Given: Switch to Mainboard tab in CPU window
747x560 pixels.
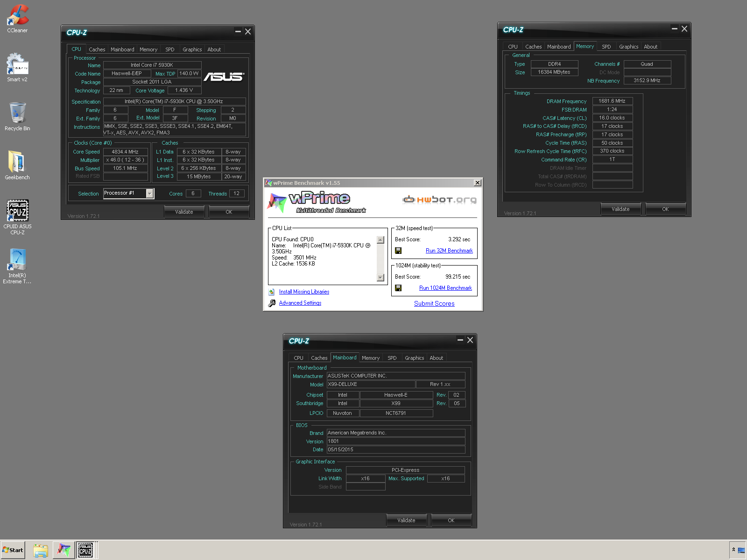Looking at the screenshot, I should click(122, 49).
